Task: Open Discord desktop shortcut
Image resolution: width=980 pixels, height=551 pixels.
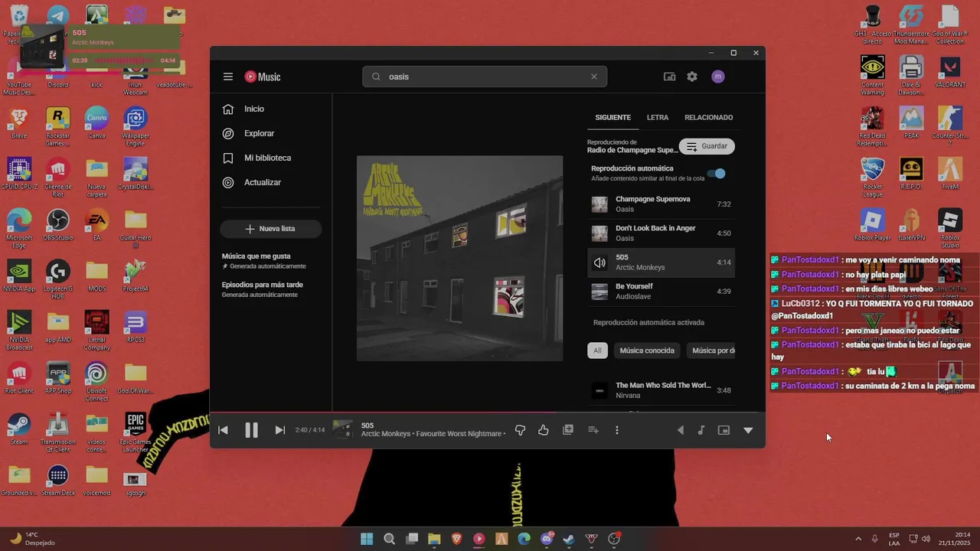Action: pyautogui.click(x=58, y=76)
